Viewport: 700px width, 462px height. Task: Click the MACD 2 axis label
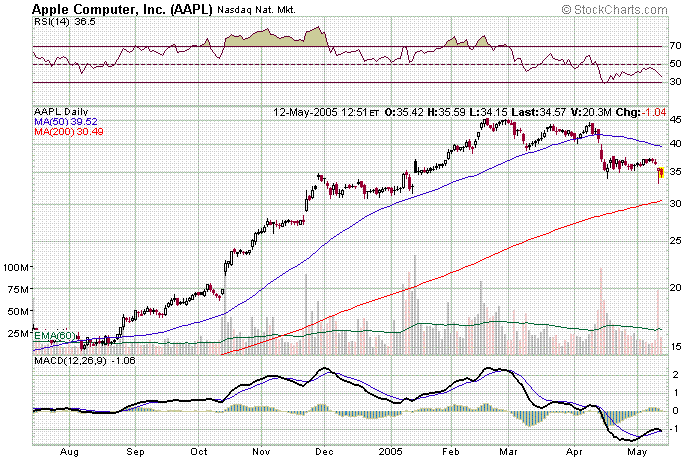(675, 375)
